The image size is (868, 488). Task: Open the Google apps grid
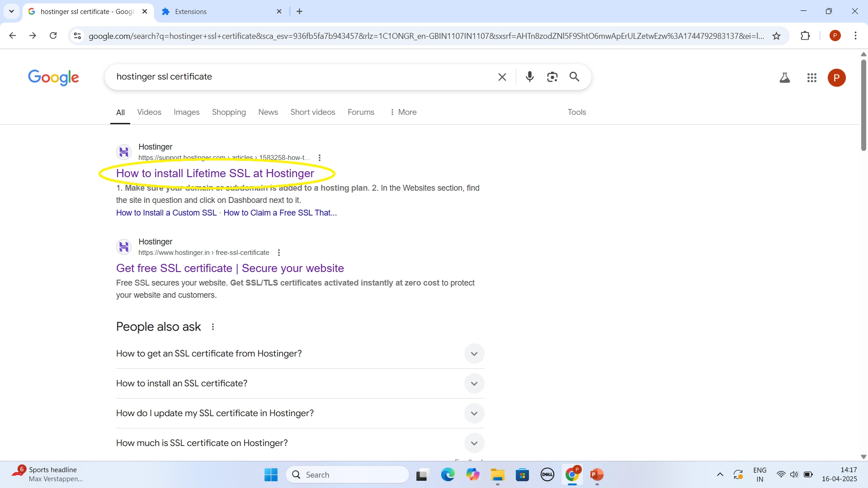[x=812, y=78]
